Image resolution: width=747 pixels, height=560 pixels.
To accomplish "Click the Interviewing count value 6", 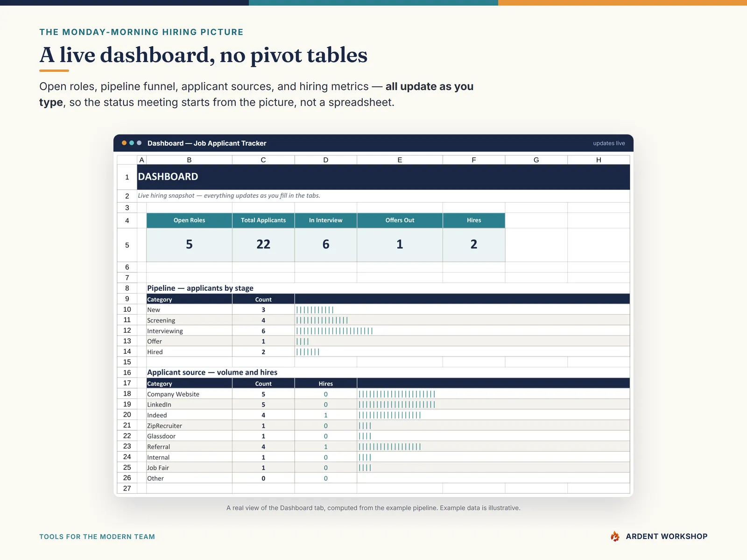I will 263,331.
